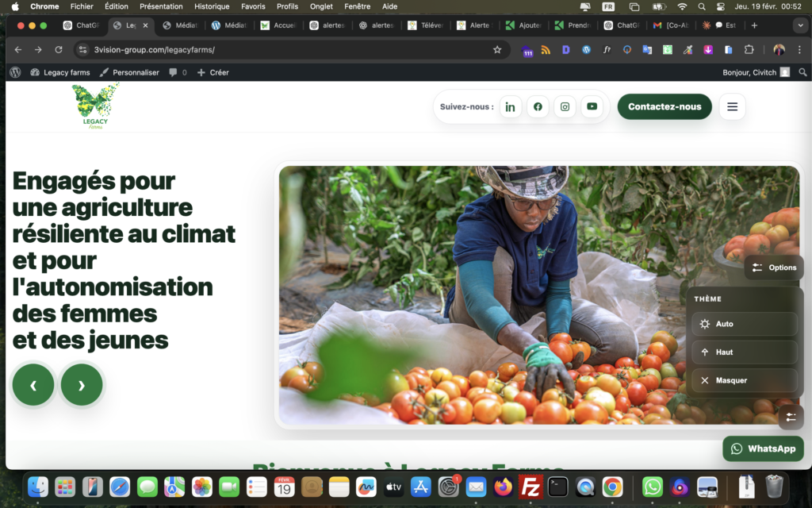
Task: Switch to the Médiat browser tab
Action: point(179,25)
